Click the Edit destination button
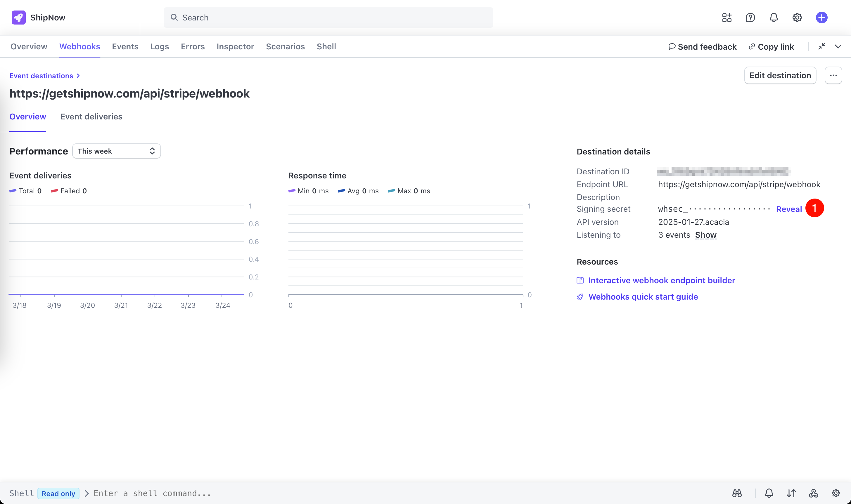This screenshot has height=504, width=851. (780, 75)
